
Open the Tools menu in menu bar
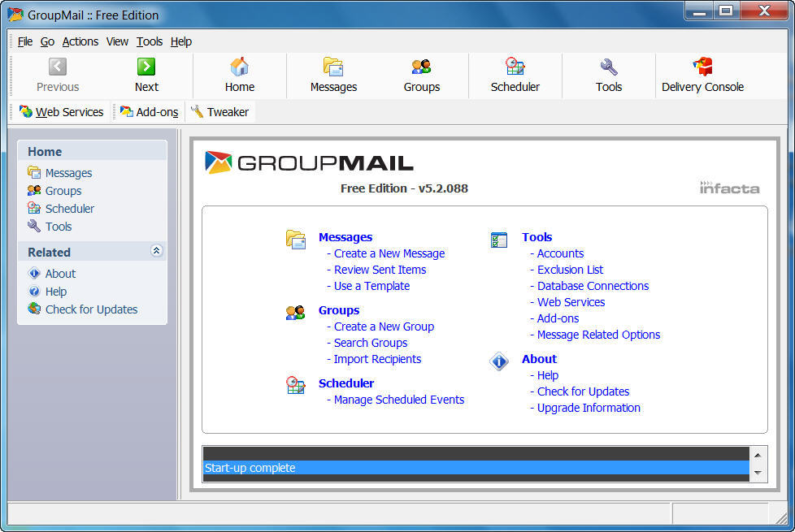(149, 41)
